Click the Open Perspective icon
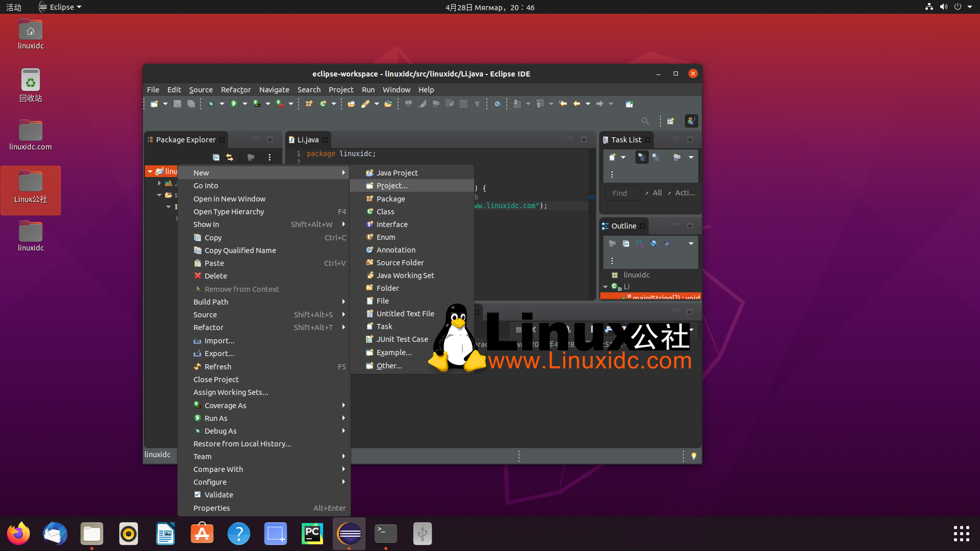 tap(671, 121)
